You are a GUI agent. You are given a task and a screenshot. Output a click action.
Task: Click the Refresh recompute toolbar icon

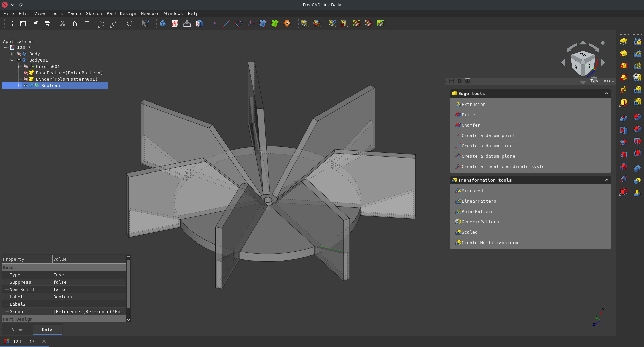pos(130,23)
